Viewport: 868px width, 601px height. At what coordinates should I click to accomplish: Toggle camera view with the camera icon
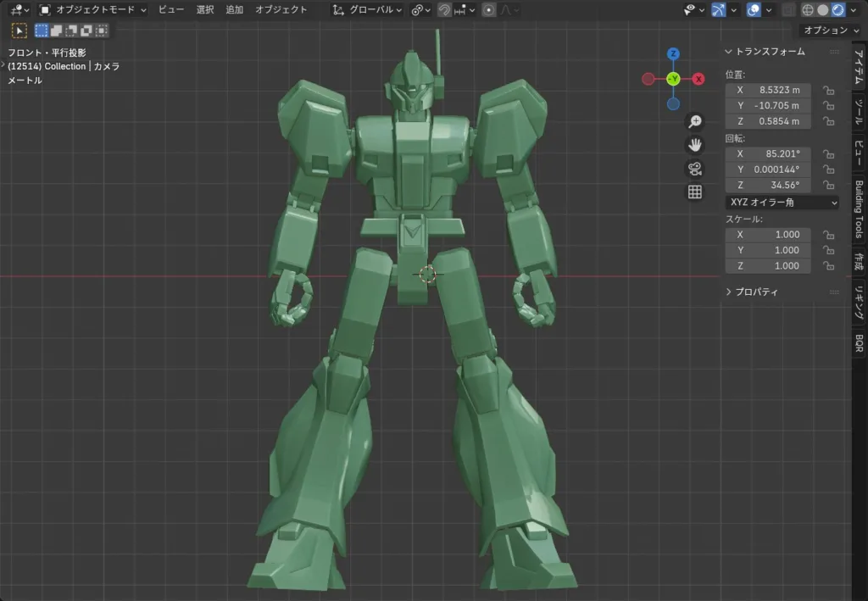coord(695,168)
